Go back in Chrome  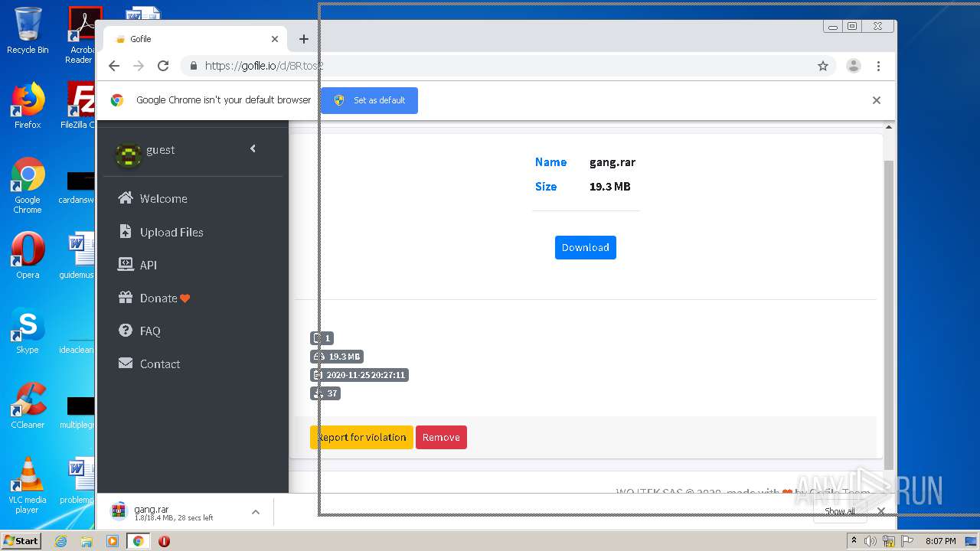(114, 66)
